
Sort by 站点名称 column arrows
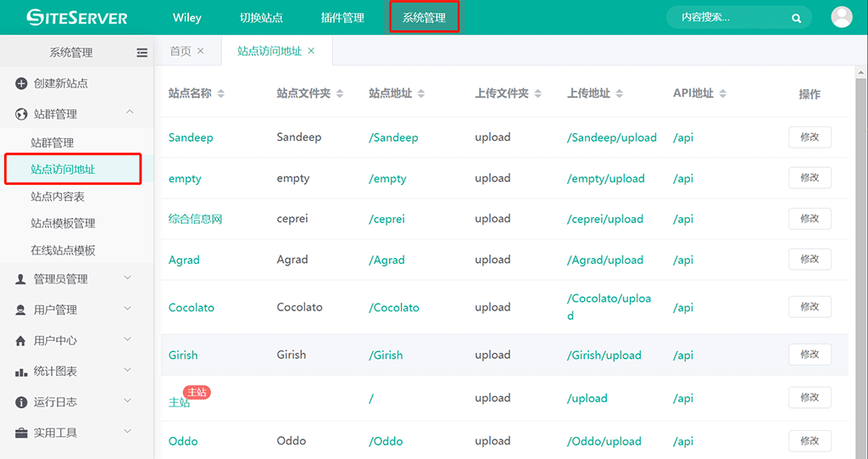pyautogui.click(x=221, y=93)
